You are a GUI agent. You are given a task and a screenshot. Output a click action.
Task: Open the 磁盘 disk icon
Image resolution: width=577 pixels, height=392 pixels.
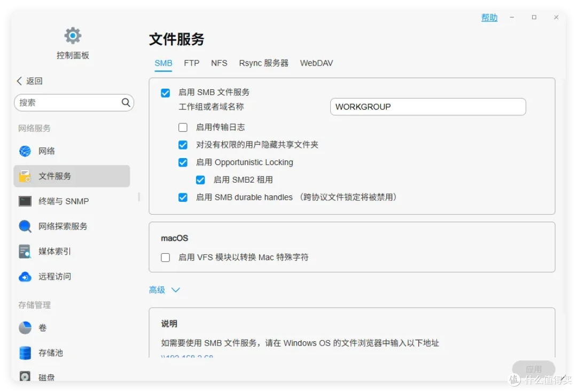tap(25, 376)
